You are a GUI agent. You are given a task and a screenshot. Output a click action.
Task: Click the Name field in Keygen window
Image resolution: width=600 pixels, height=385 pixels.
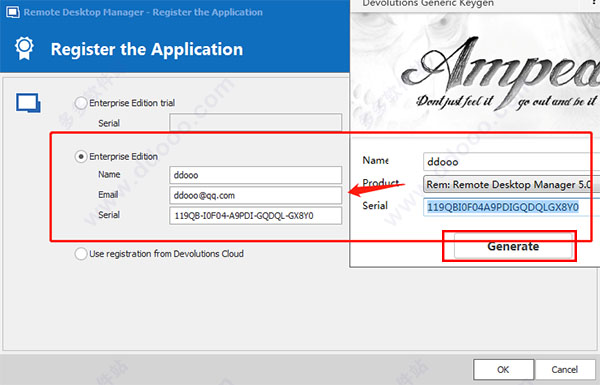point(511,162)
